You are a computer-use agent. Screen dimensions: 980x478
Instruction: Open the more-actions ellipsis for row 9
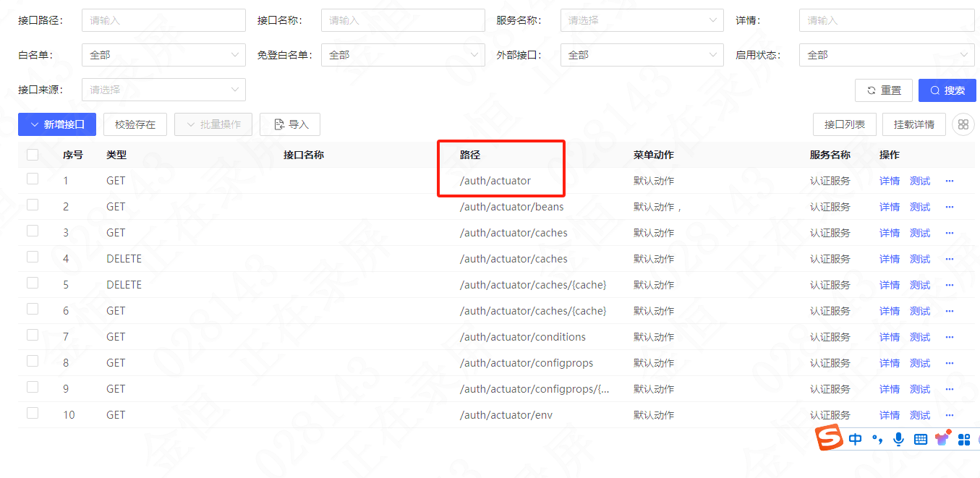(x=950, y=389)
